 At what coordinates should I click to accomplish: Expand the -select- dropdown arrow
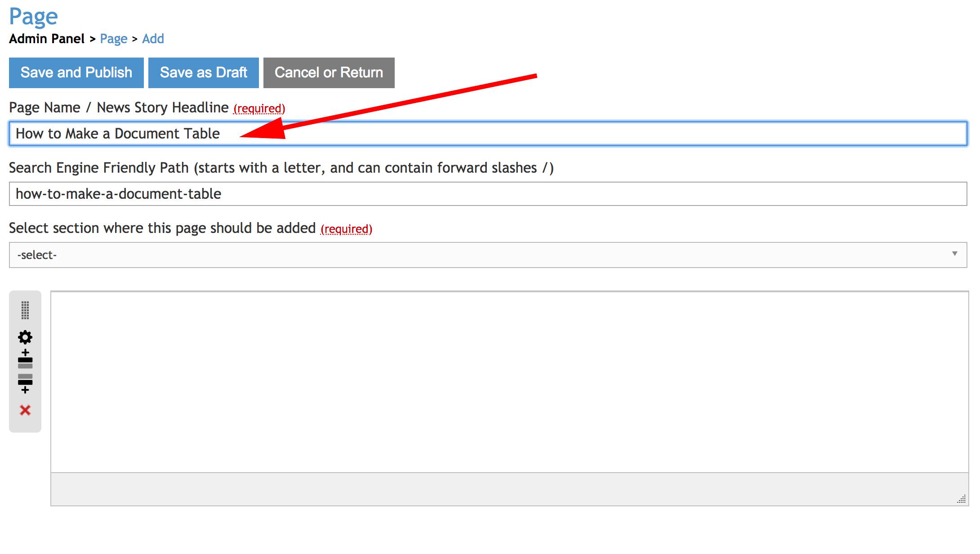pyautogui.click(x=956, y=255)
